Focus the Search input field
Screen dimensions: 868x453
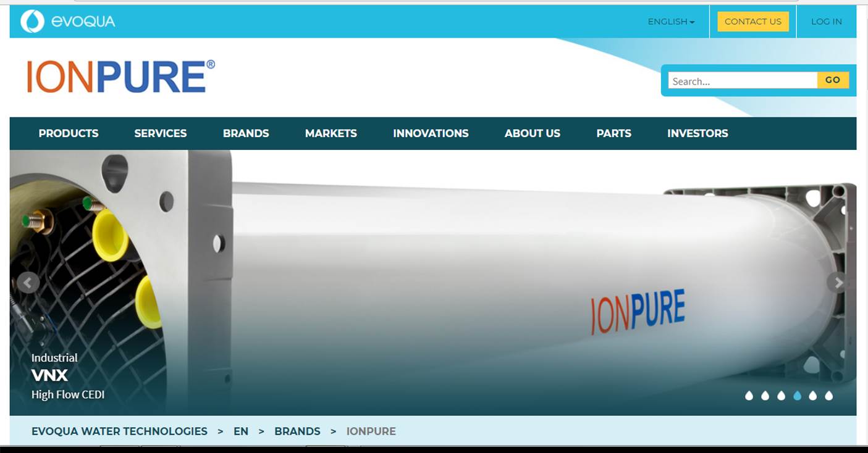click(743, 81)
